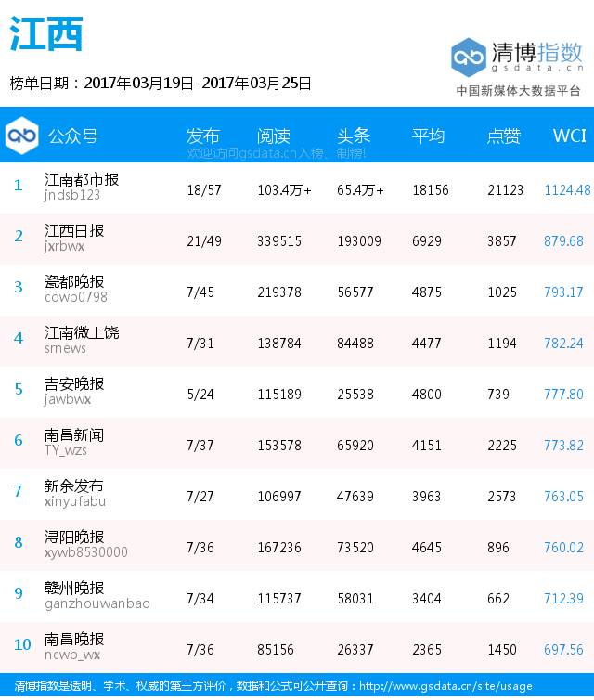
Task: Click WCI value 782.24
Action: point(563,343)
